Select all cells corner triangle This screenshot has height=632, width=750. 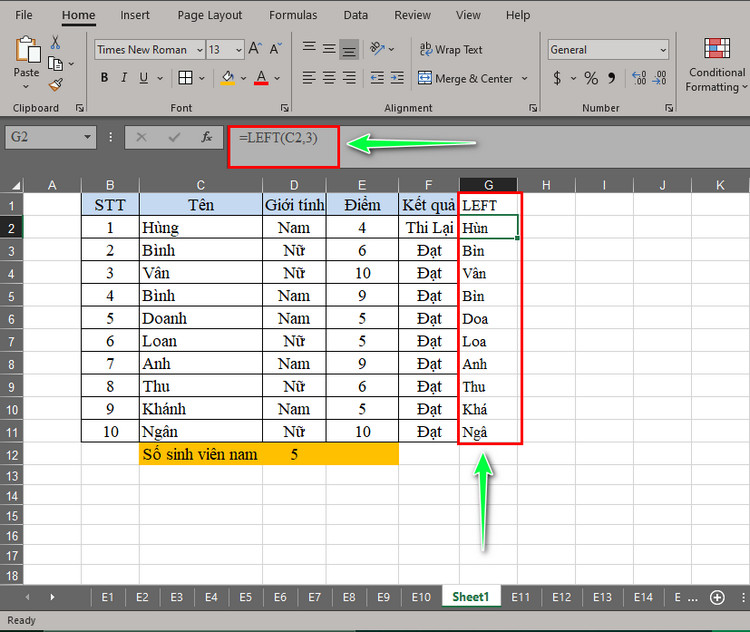16,185
